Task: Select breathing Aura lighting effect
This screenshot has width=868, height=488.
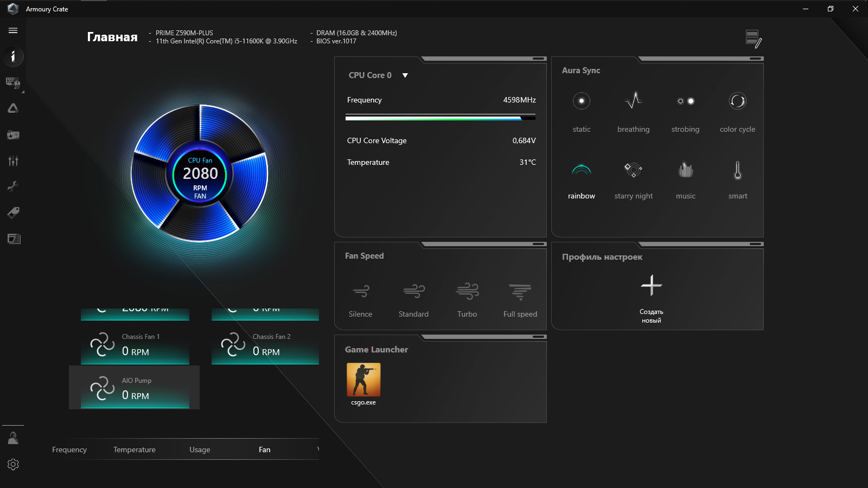Action: [634, 112]
